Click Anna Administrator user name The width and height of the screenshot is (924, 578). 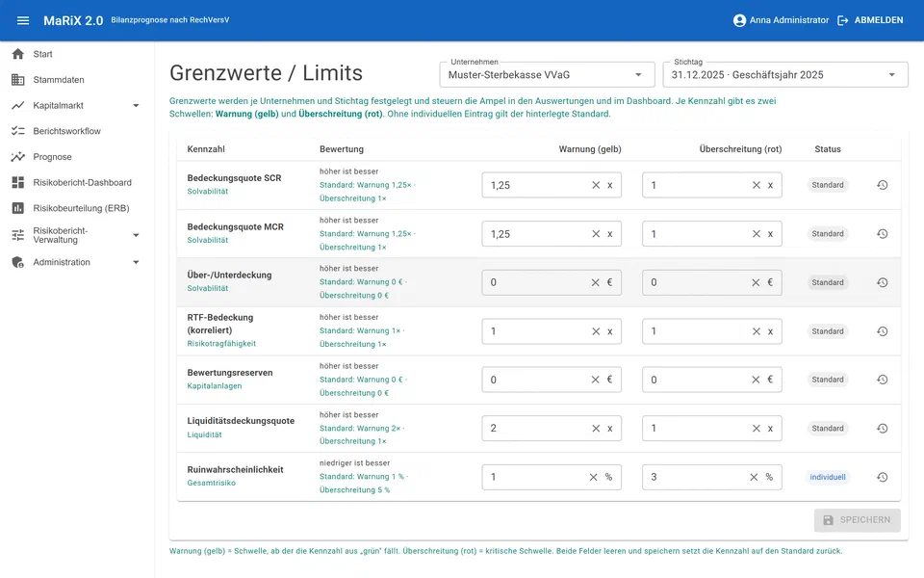click(789, 20)
